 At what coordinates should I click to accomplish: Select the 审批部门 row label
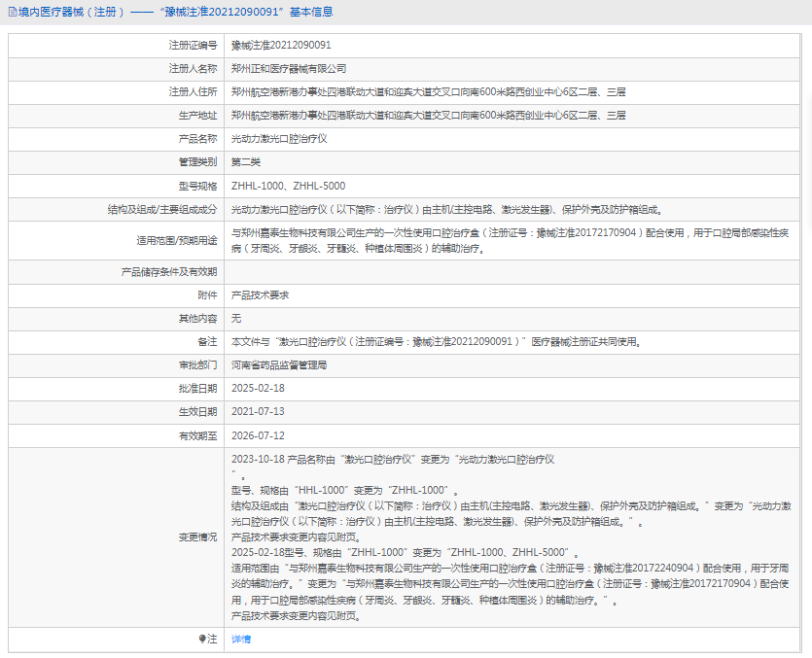[x=197, y=365]
